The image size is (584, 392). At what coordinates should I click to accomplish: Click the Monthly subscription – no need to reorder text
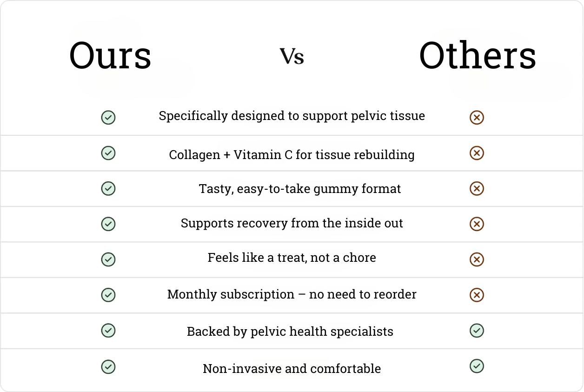[292, 294]
